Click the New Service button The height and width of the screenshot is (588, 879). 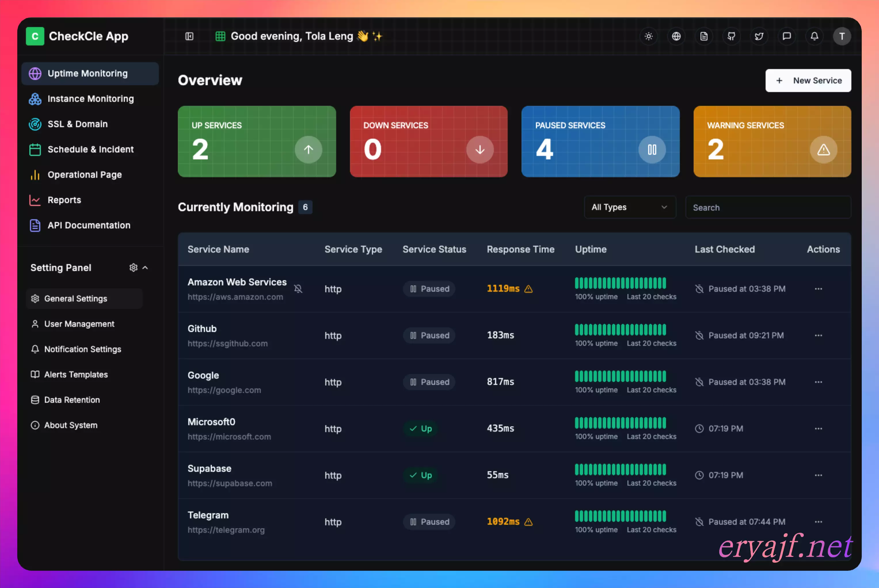[x=808, y=81]
